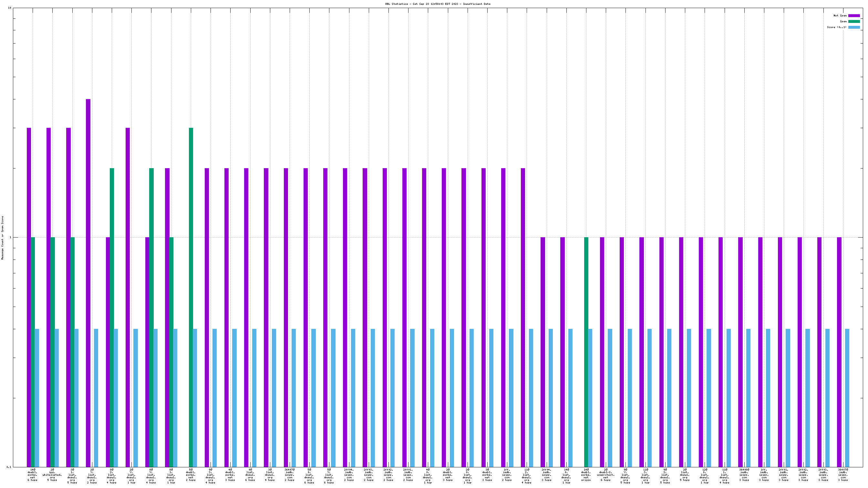The height and width of the screenshot is (488, 868).
Task: Click the y-axis tick label 0.1
Action: pyautogui.click(x=9, y=467)
